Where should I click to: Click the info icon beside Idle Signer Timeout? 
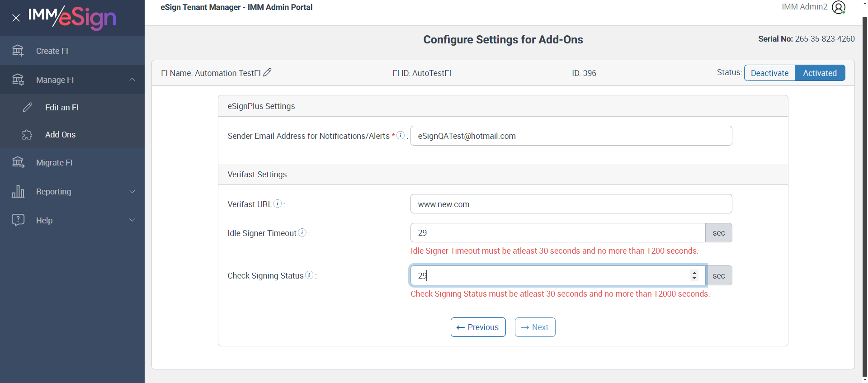coord(302,233)
